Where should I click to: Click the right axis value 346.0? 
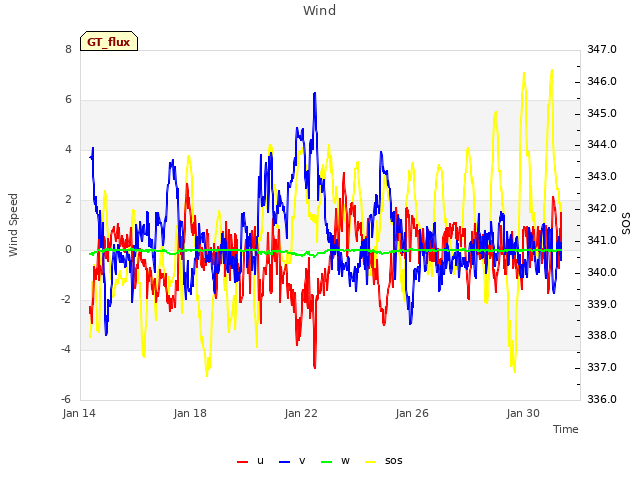pyautogui.click(x=602, y=82)
